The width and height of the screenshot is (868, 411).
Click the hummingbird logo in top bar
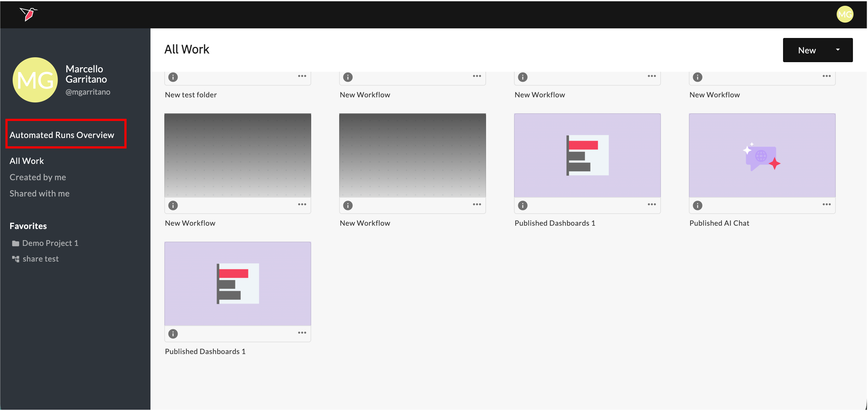28,14
